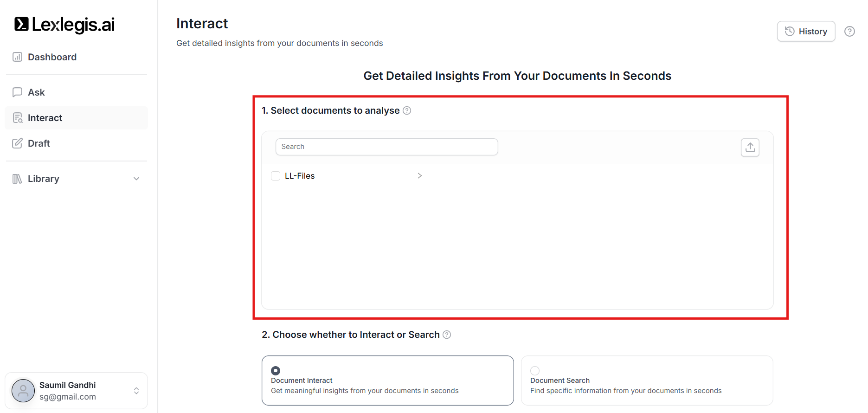868x413 pixels.
Task: Click the upload document icon
Action: point(750,148)
